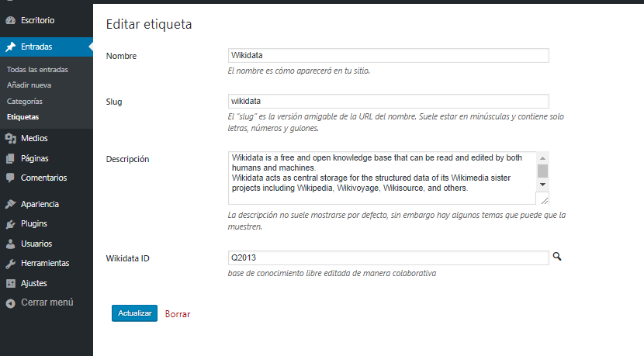The width and height of the screenshot is (644, 356).
Task: Open the Herramientas wrench icon
Action: (x=11, y=263)
